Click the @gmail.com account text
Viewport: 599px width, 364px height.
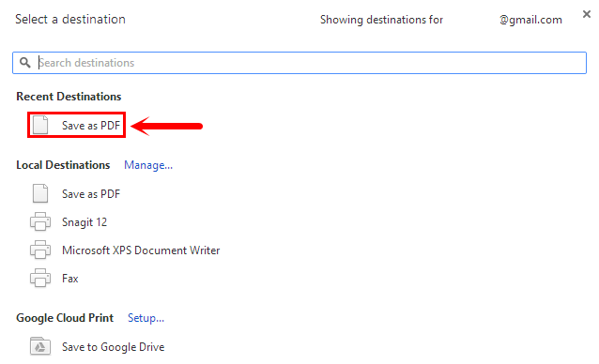tap(530, 20)
